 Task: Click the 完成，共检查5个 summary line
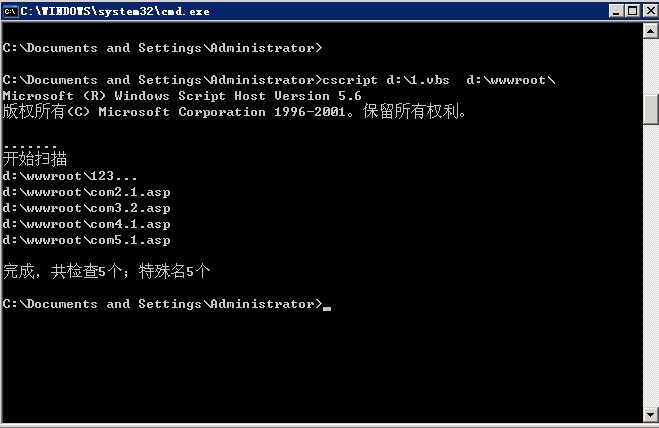pos(107,271)
